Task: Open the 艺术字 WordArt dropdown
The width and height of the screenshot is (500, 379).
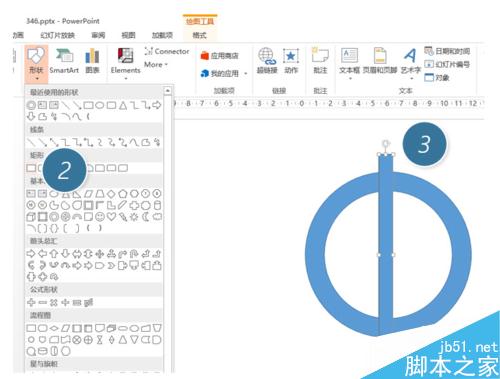Action: coord(411,64)
